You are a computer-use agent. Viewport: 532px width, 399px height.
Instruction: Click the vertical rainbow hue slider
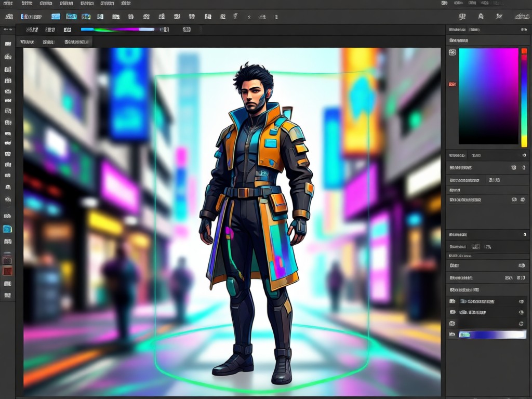(524, 98)
